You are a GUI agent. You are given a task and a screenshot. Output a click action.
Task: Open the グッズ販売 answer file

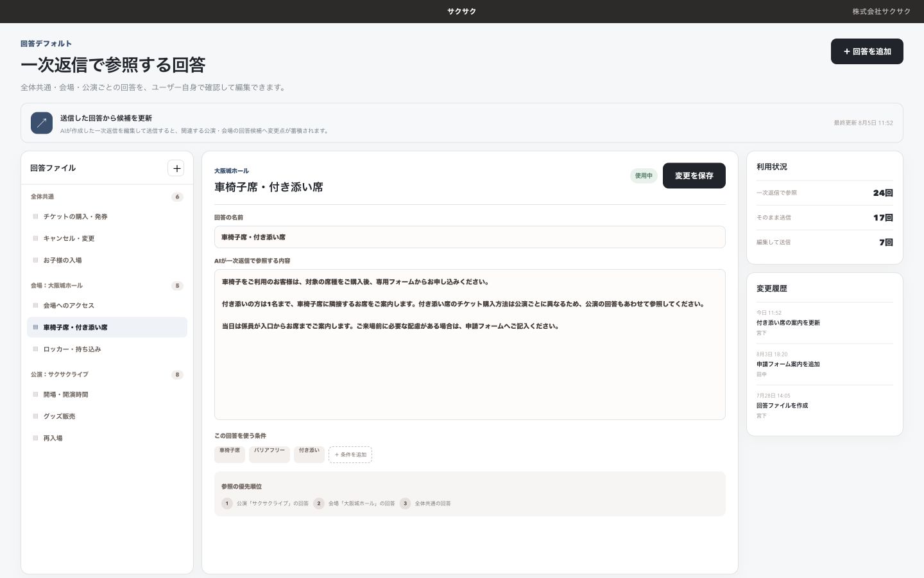point(107,416)
